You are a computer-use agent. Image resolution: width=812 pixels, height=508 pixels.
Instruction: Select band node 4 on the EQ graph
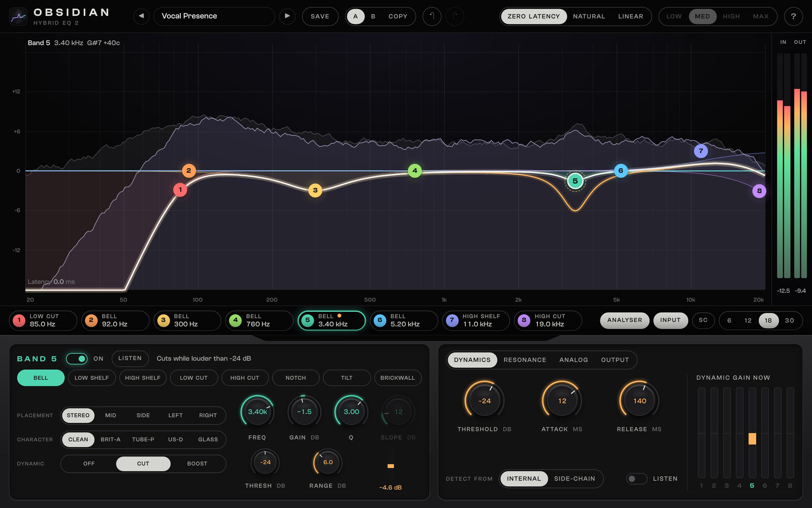(x=415, y=171)
